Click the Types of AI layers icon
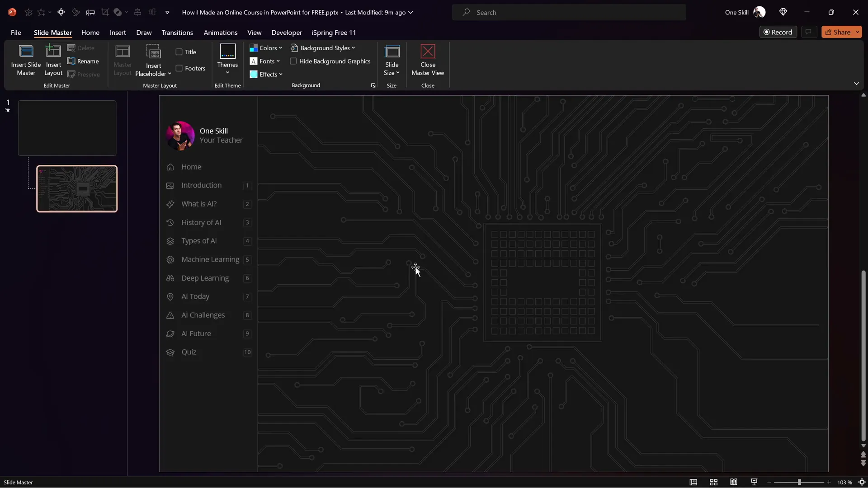Screen dimensions: 868x488 click(x=170, y=241)
